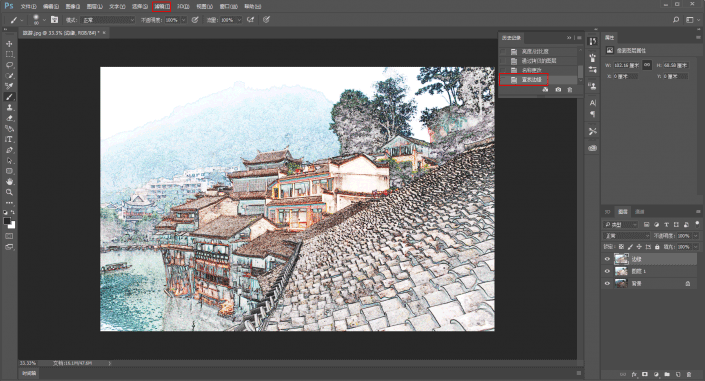Viewport: 705px width, 381px height.
Task: Open the red-highlighted Filter menu
Action: click(161, 6)
